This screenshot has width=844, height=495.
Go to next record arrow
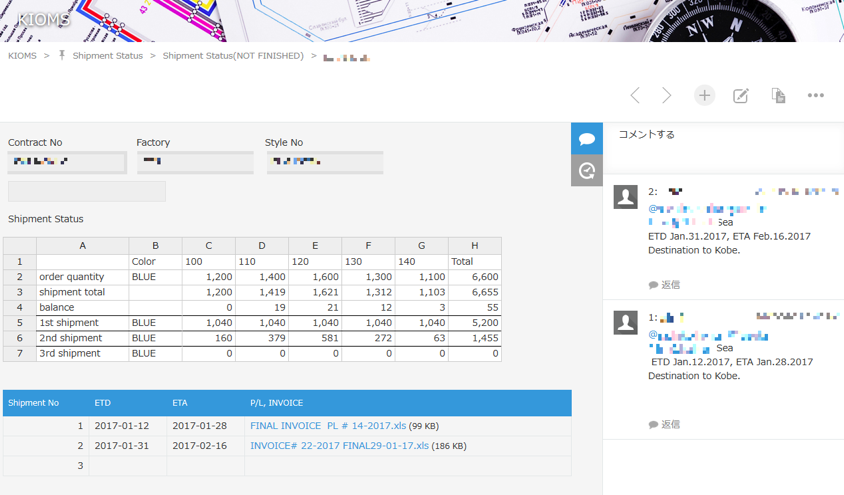pyautogui.click(x=666, y=96)
